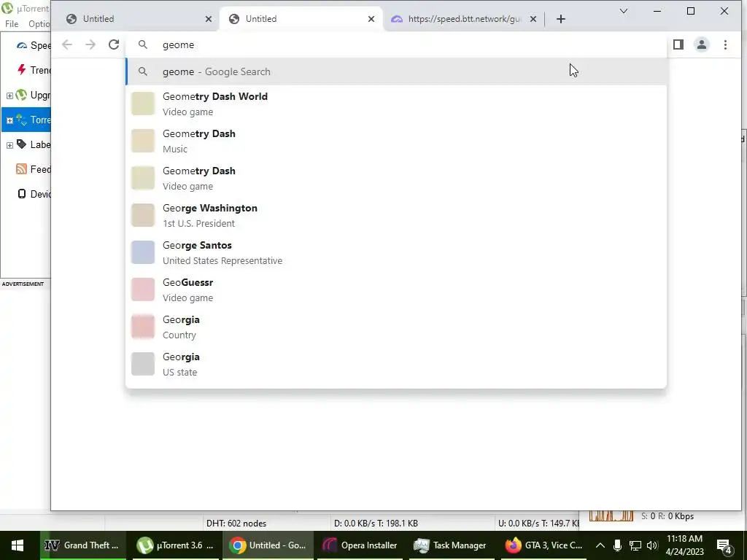Viewport: 747px width, 560px height.
Task: Switch to Chrome Untitled taskbar item
Action: [267, 545]
